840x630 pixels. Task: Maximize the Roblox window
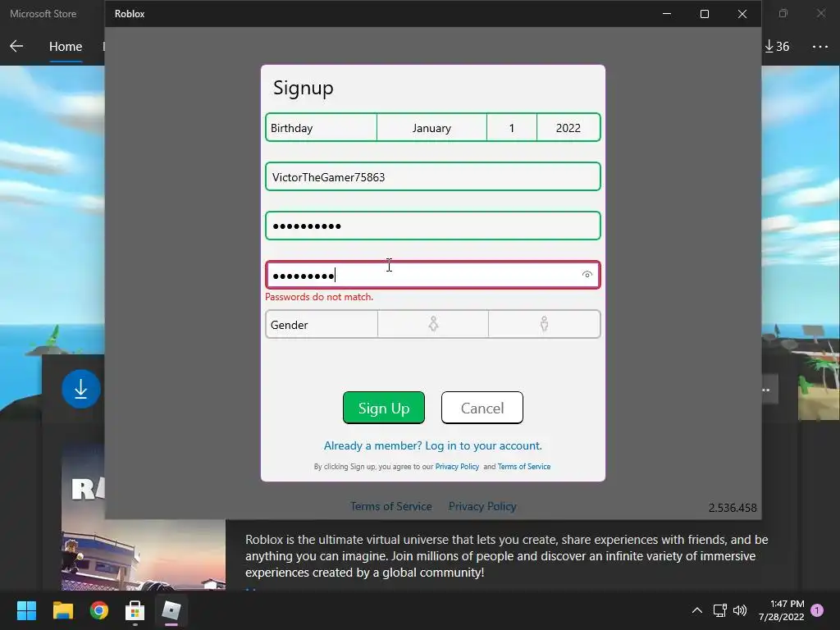705,14
